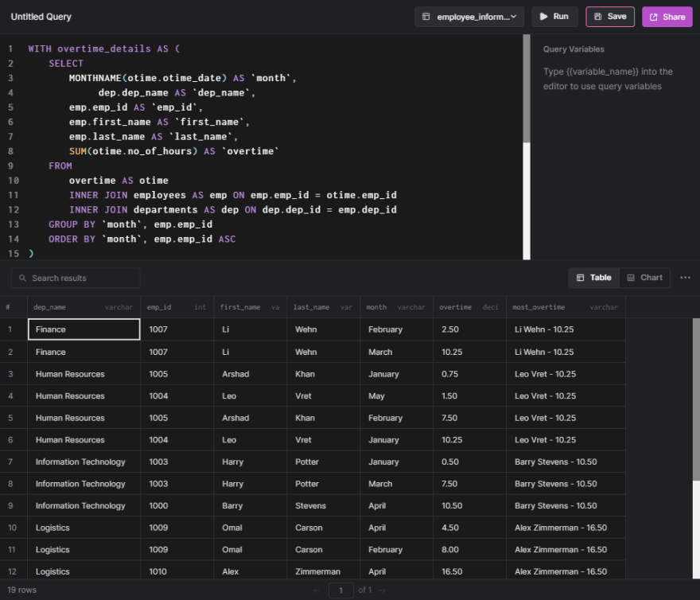700x600 pixels.
Task: Go to previous results page arrow
Action: (x=317, y=590)
